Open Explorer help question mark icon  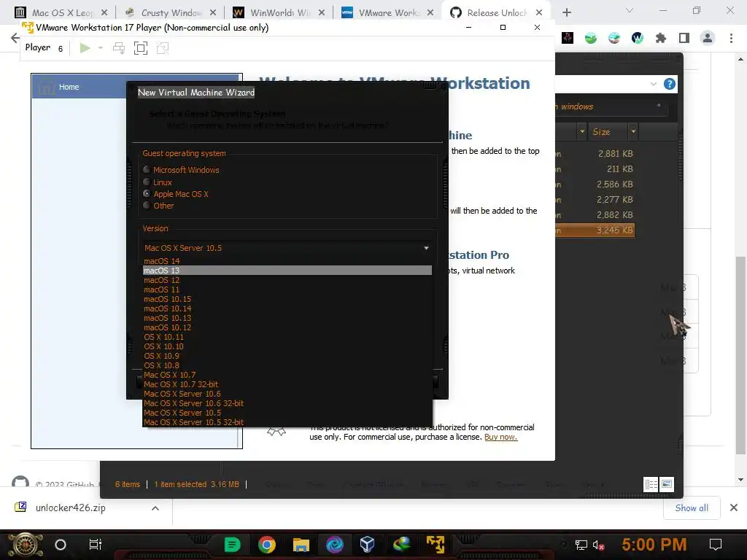click(670, 85)
